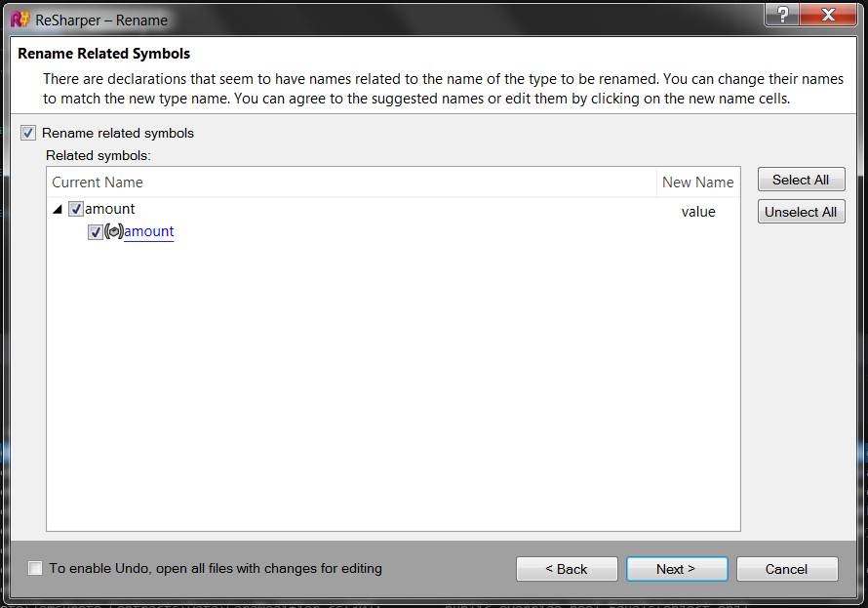Screen dimensions: 868x608
Task: Click the ReSharper logo icon in title bar
Action: coord(20,20)
